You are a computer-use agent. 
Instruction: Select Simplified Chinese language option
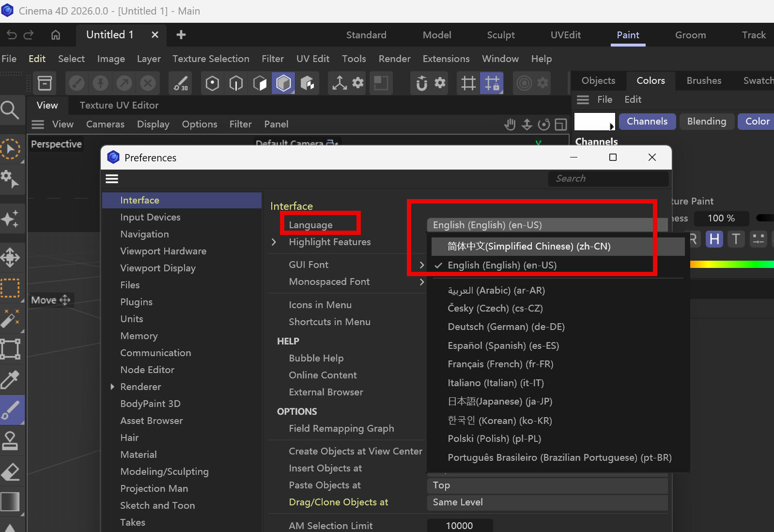pos(528,246)
